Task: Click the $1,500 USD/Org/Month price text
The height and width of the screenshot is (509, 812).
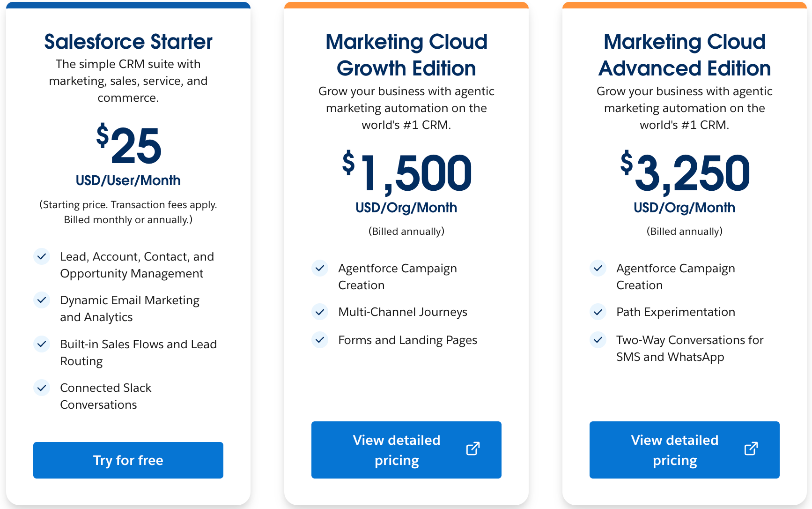Action: click(406, 180)
